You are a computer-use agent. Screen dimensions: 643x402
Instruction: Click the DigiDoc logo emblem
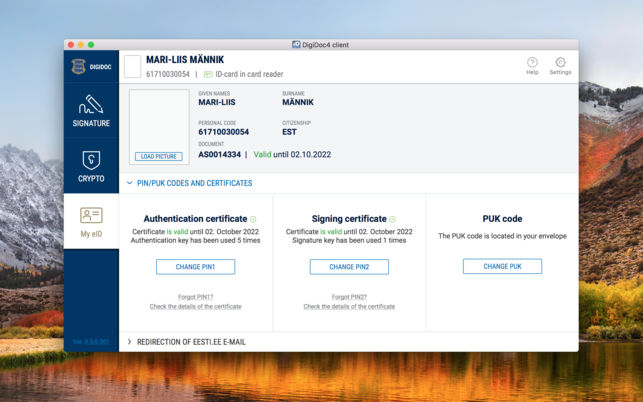click(x=78, y=66)
